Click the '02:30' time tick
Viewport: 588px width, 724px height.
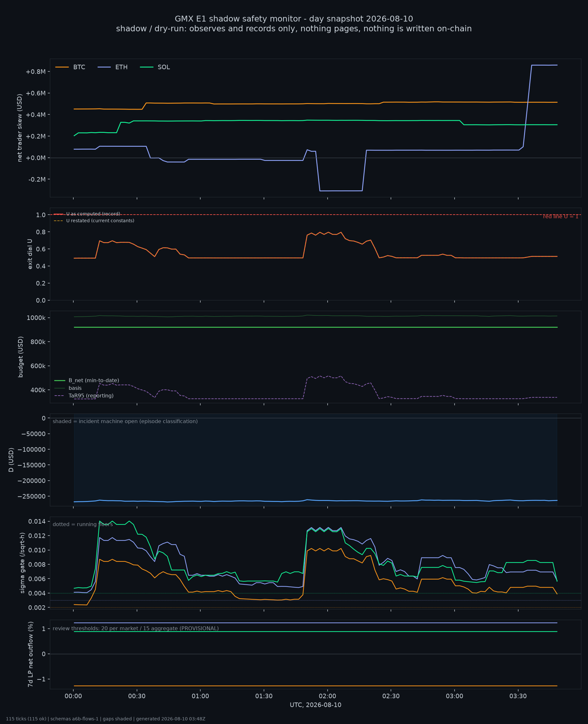pos(391,696)
